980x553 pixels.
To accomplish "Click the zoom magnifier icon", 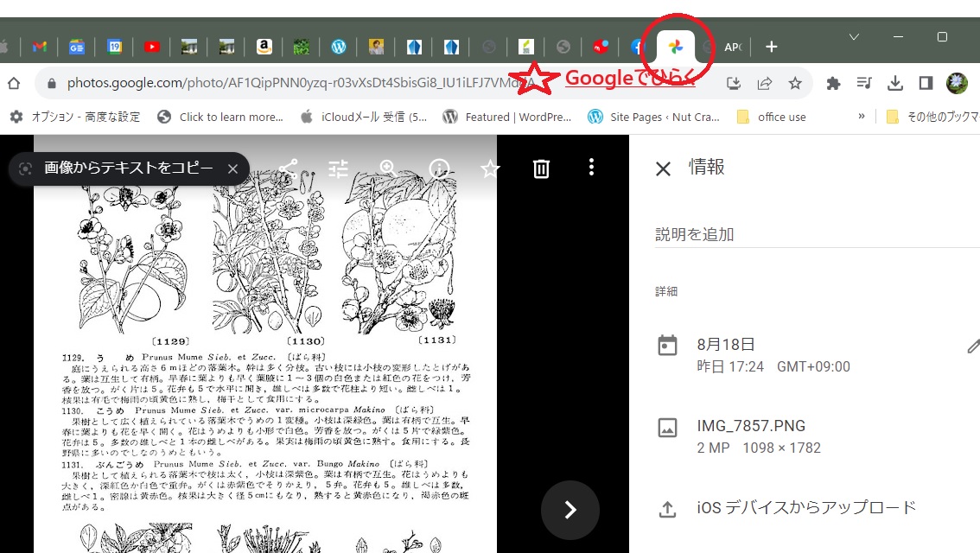I will pos(388,168).
